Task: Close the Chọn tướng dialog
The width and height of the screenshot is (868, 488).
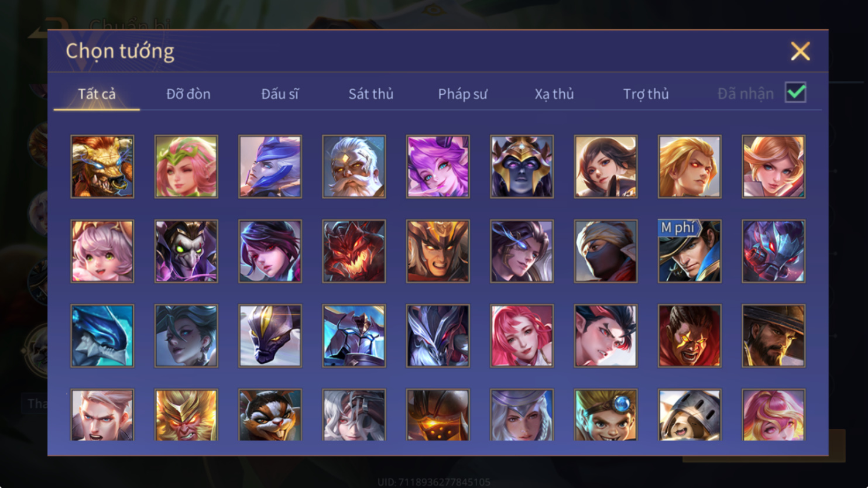Action: [x=800, y=51]
